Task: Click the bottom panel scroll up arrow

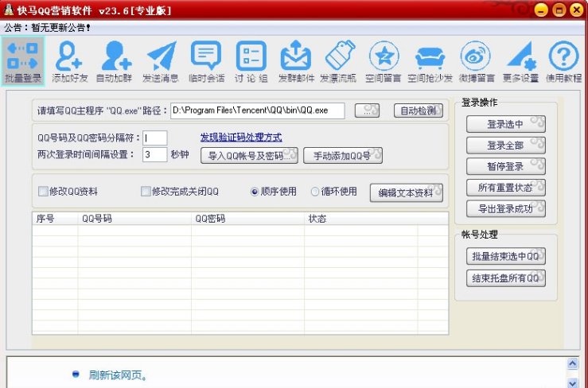Action: point(572,363)
